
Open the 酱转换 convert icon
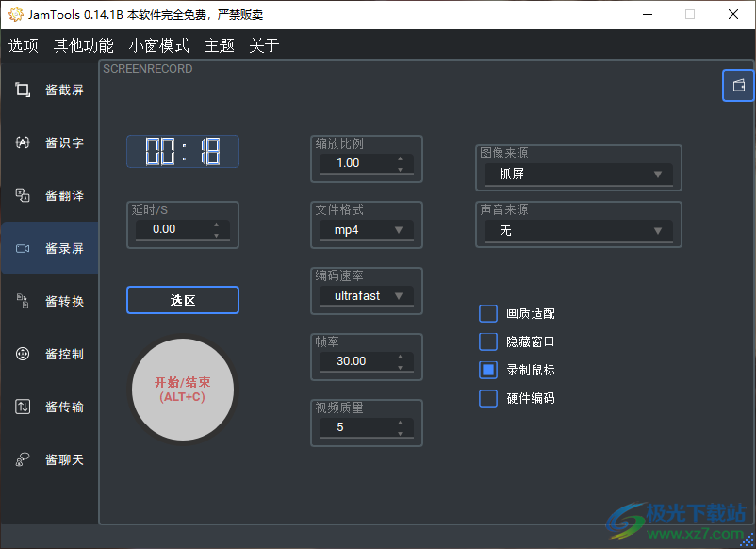click(x=23, y=301)
